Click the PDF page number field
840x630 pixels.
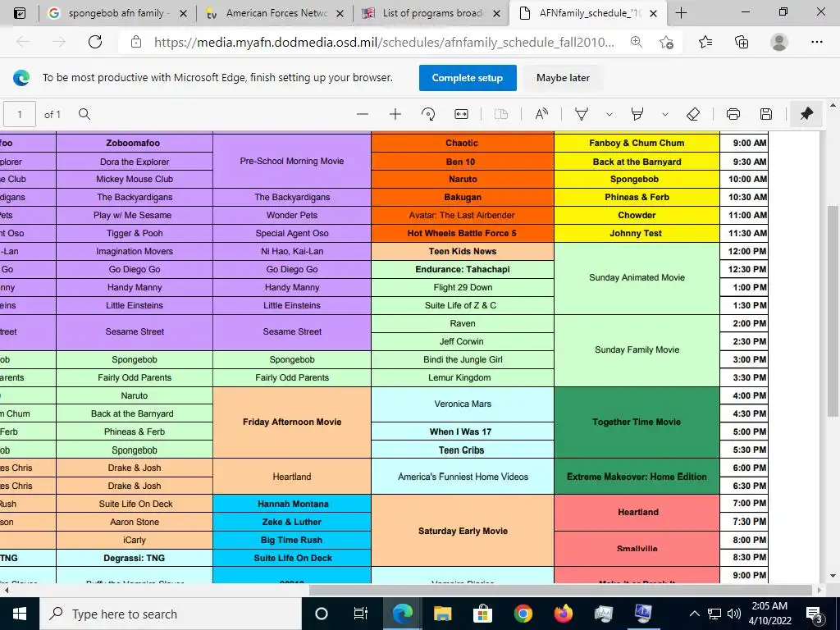point(20,114)
